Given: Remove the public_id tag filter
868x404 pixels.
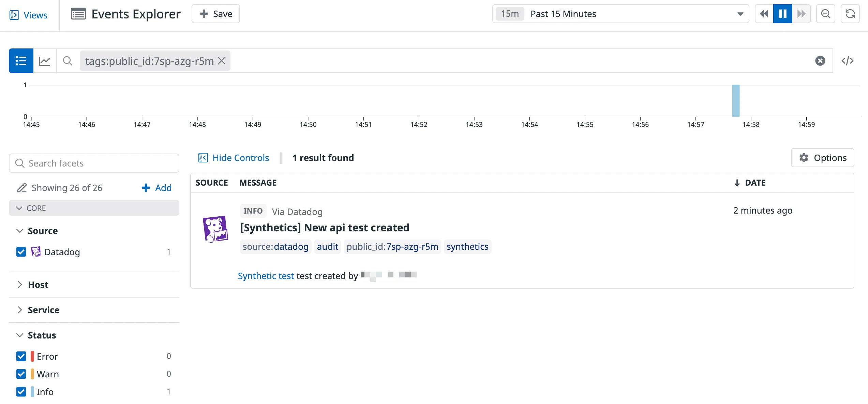Looking at the screenshot, I should click(x=222, y=61).
